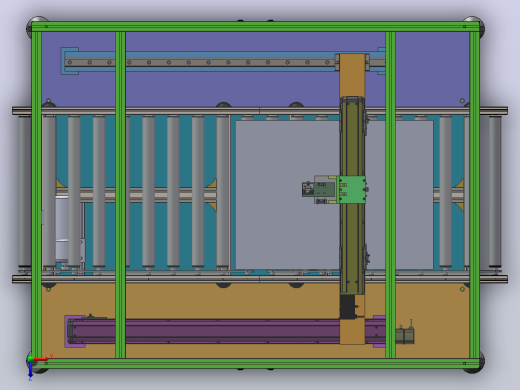Image resolution: width=520 pixels, height=390 pixels.
Task: Select the black bracket below the gantry beam
Action: pos(347,307)
